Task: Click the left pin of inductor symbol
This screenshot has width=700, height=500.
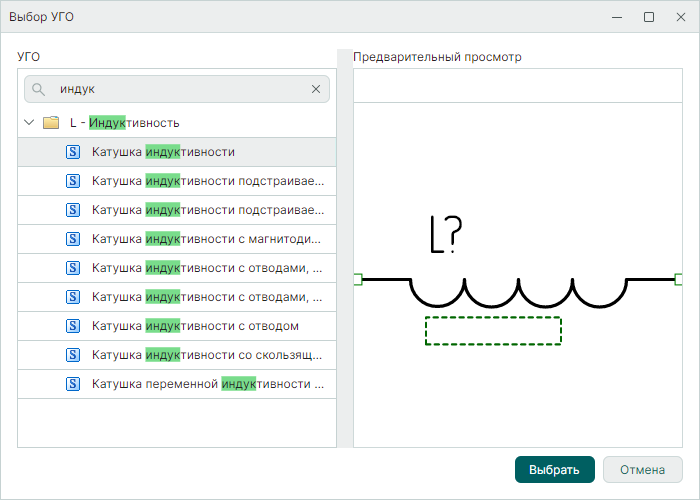Action: pyautogui.click(x=358, y=279)
